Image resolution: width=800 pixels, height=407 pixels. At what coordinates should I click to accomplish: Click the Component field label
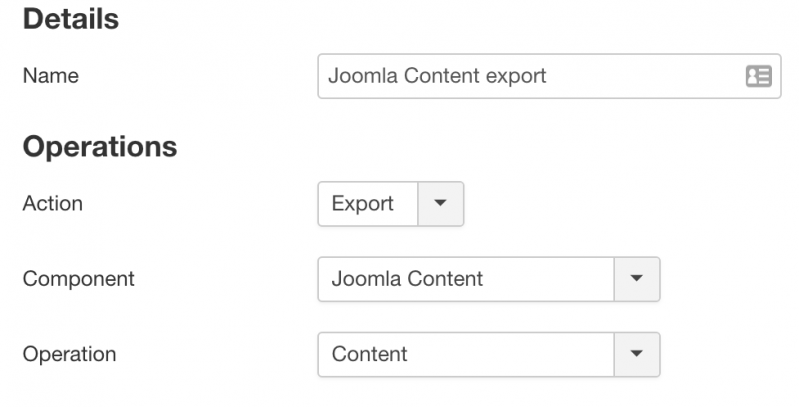point(79,279)
